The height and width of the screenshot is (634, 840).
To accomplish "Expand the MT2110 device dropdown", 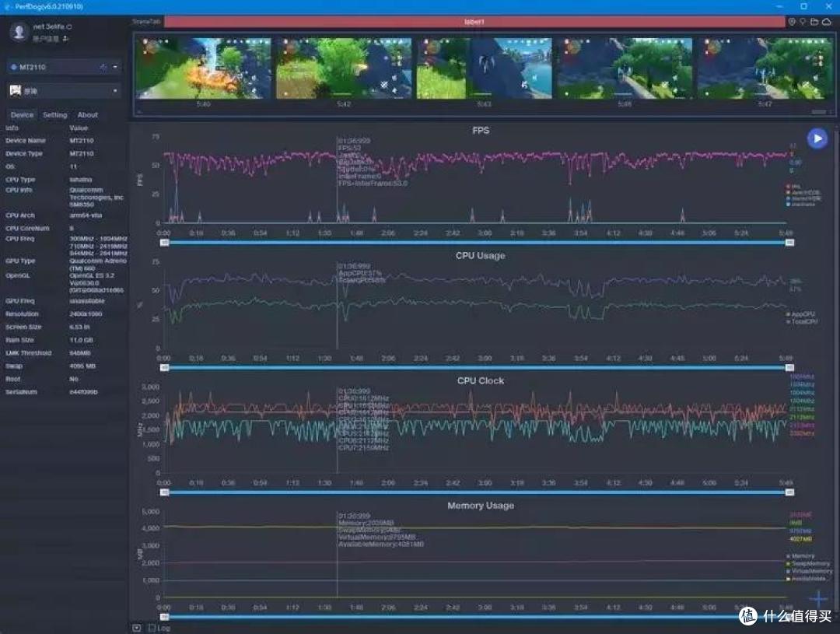I will [x=115, y=67].
